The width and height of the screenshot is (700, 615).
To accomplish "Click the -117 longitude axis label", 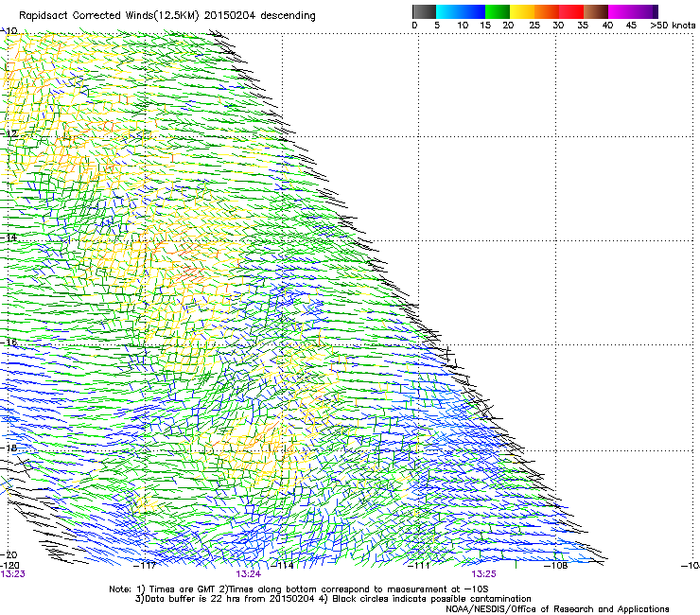I will click(x=145, y=566).
